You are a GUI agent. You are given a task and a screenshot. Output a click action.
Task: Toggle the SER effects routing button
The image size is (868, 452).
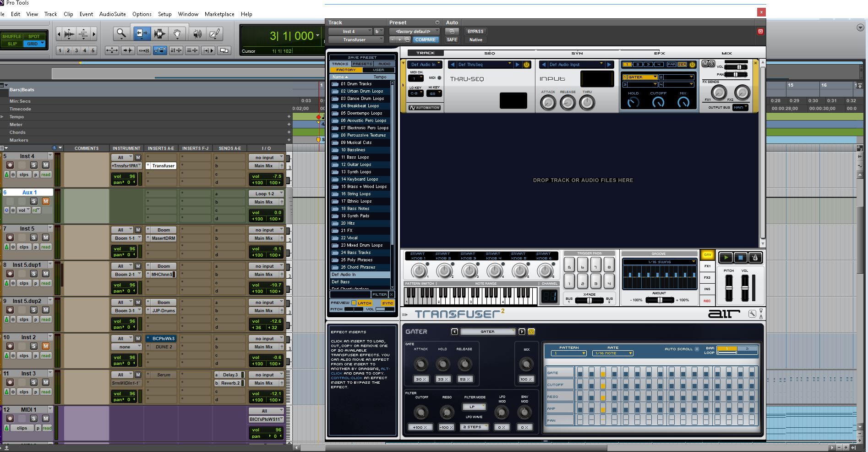point(682,65)
